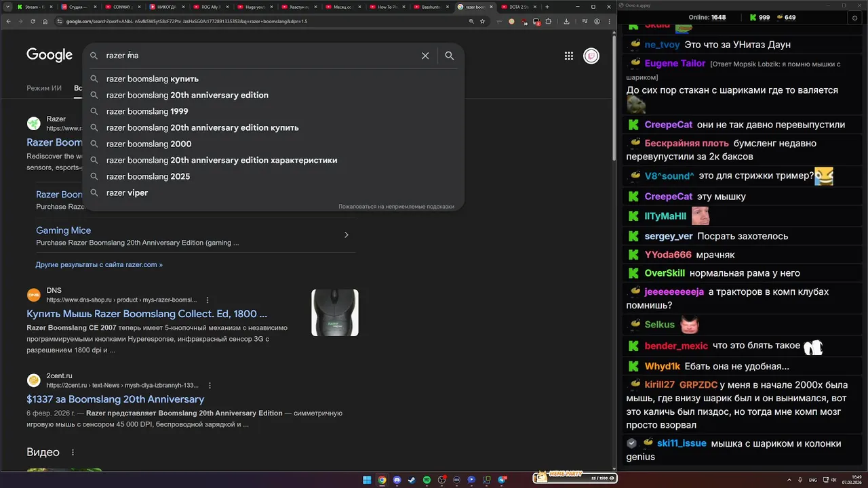Open options dots for 2cent.ru result
Viewport: 868px width, 488px height.
pos(210,386)
